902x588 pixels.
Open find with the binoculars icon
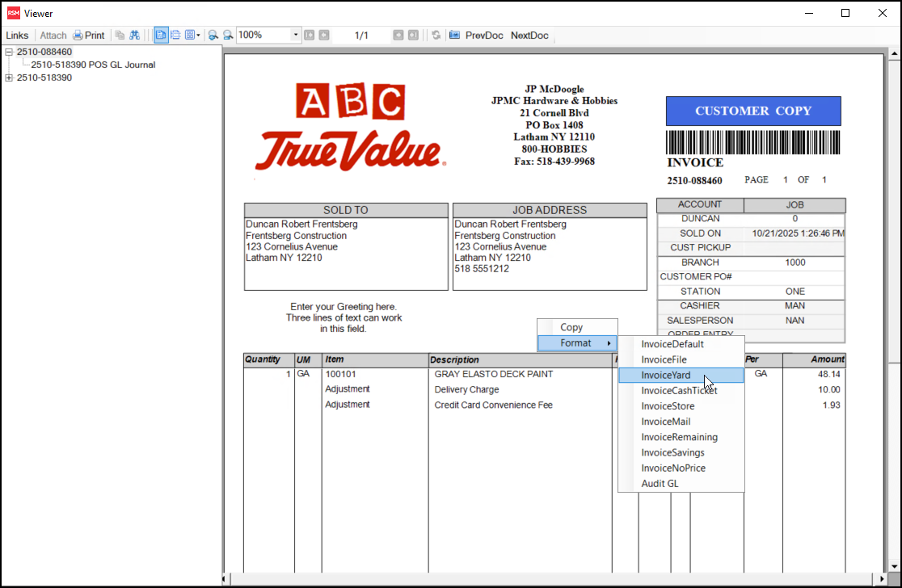pos(135,36)
